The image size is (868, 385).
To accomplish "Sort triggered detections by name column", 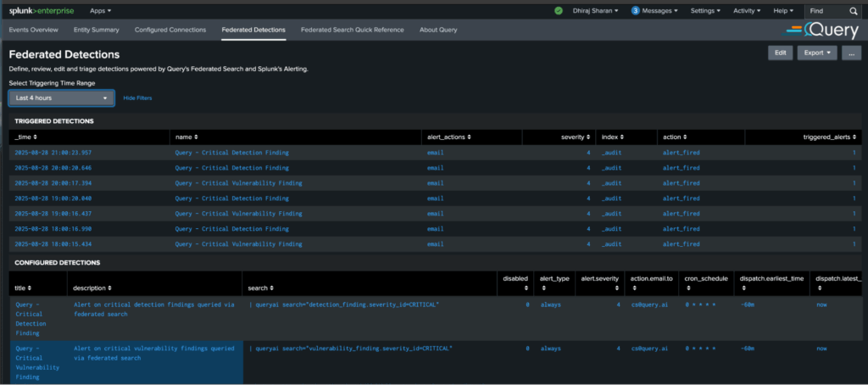I will click(186, 137).
